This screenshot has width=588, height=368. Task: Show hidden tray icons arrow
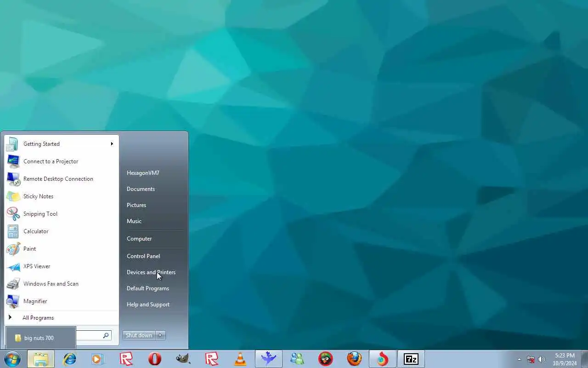[520, 359]
